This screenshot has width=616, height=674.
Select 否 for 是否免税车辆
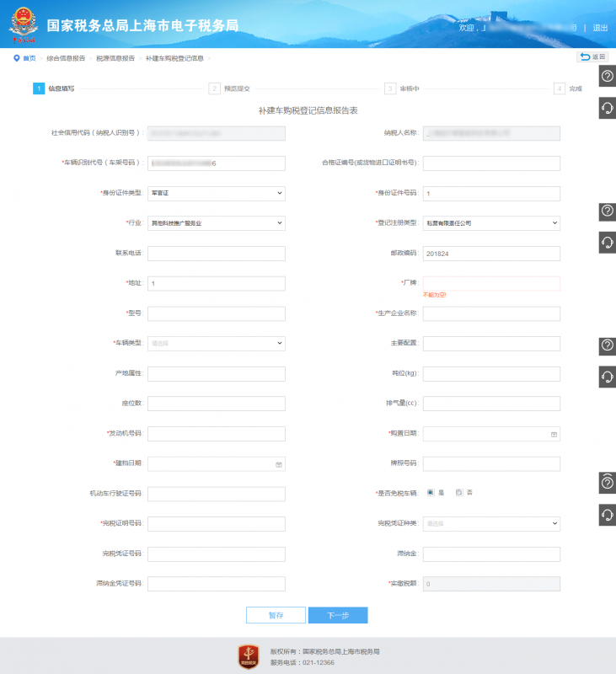click(x=458, y=493)
